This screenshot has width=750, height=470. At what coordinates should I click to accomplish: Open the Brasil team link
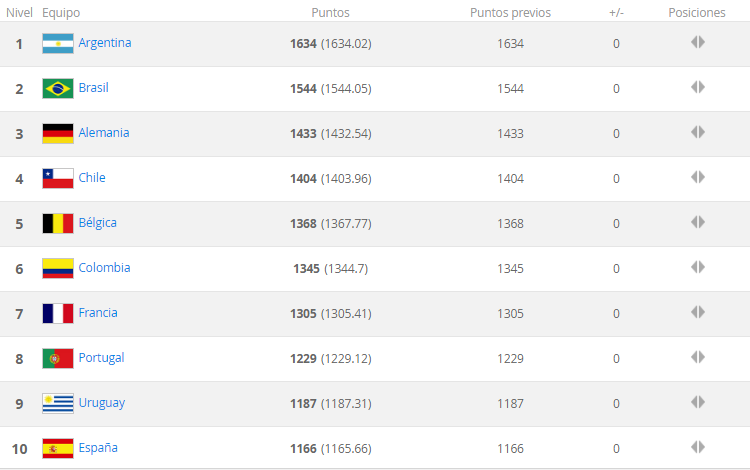[x=94, y=88]
